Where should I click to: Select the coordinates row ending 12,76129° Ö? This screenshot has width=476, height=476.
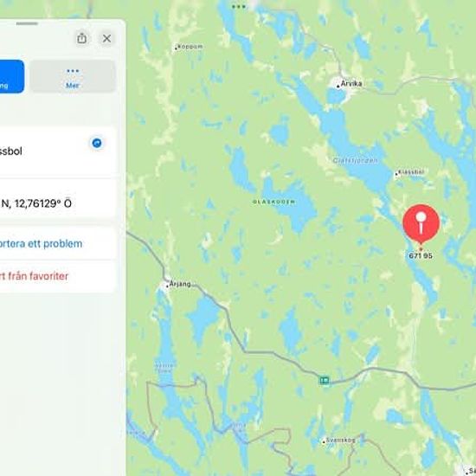pyautogui.click(x=58, y=203)
